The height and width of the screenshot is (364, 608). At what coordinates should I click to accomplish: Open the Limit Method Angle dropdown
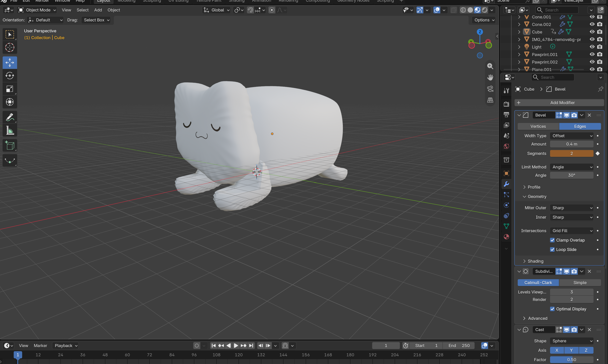(x=572, y=167)
